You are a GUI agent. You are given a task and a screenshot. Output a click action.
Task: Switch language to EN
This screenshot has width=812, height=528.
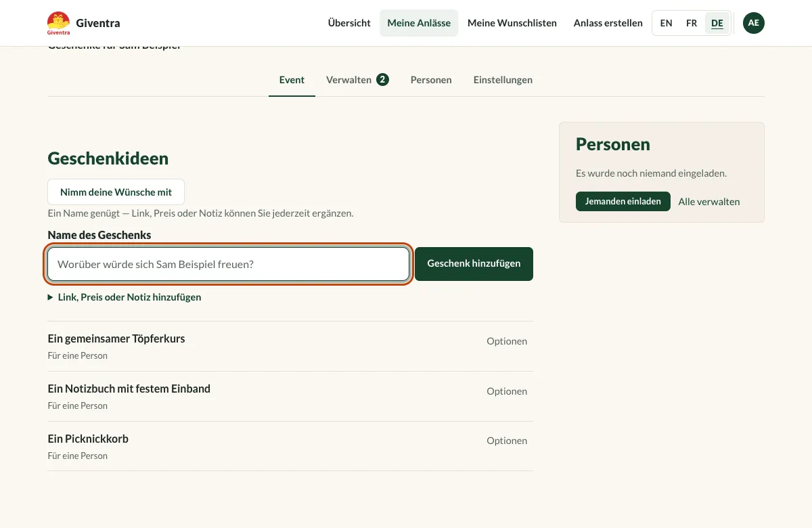pyautogui.click(x=667, y=23)
